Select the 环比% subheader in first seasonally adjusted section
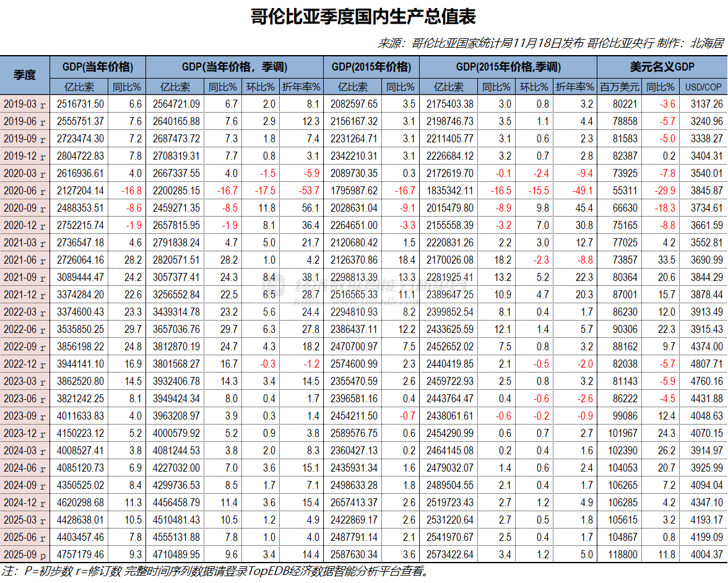728x583 pixels. pos(261,87)
